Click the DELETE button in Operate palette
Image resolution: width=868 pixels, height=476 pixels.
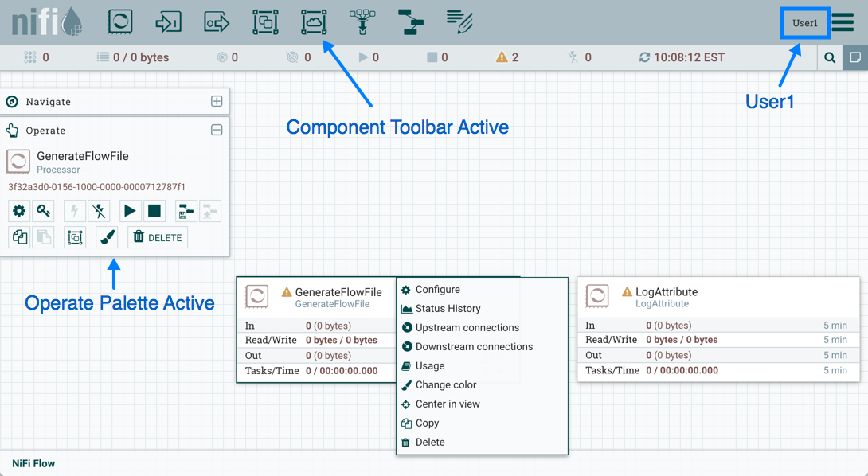pyautogui.click(x=158, y=237)
